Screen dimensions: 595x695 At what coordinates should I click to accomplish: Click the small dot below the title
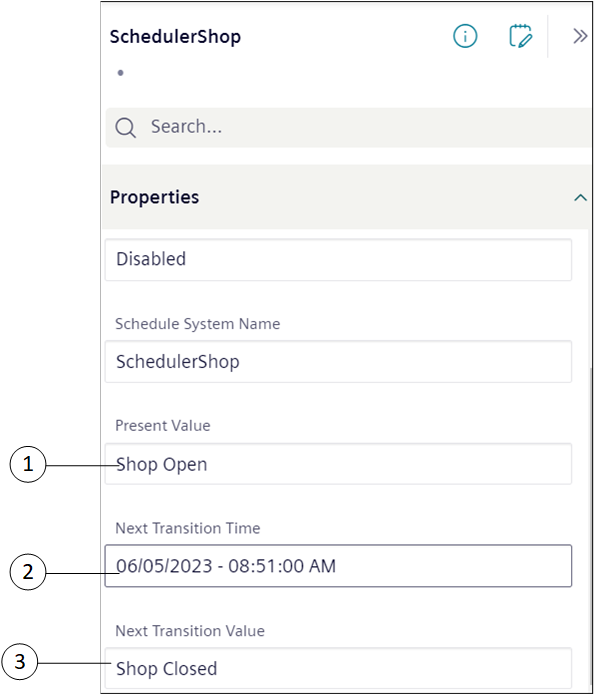coord(121,73)
